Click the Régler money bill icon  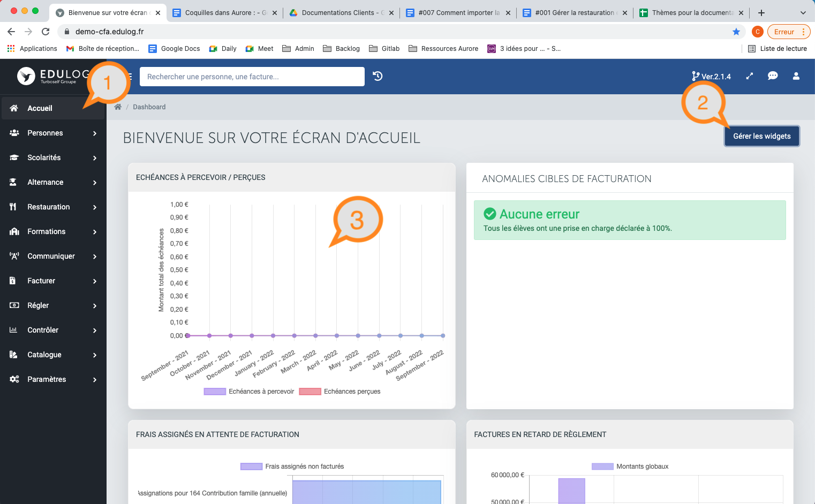(14, 305)
